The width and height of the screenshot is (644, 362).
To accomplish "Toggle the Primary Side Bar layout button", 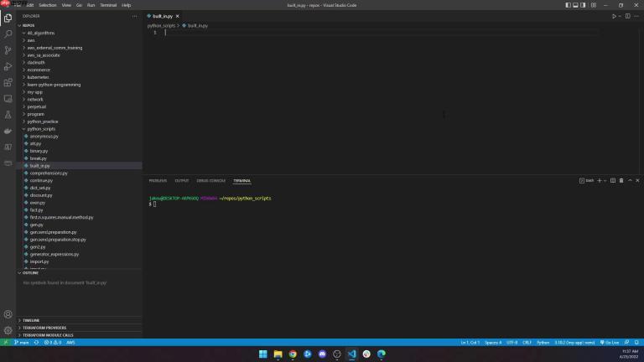I will tap(568, 5).
